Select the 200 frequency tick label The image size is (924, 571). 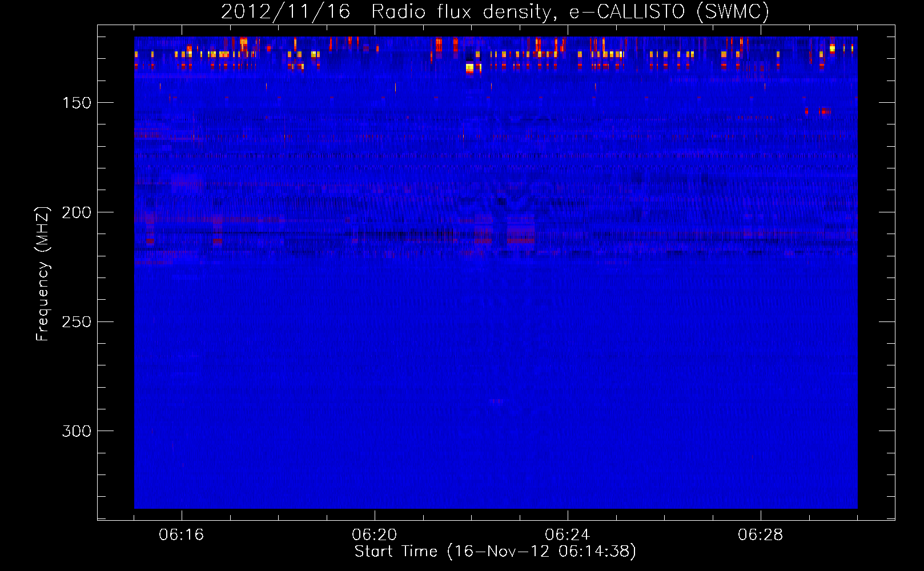(x=77, y=212)
